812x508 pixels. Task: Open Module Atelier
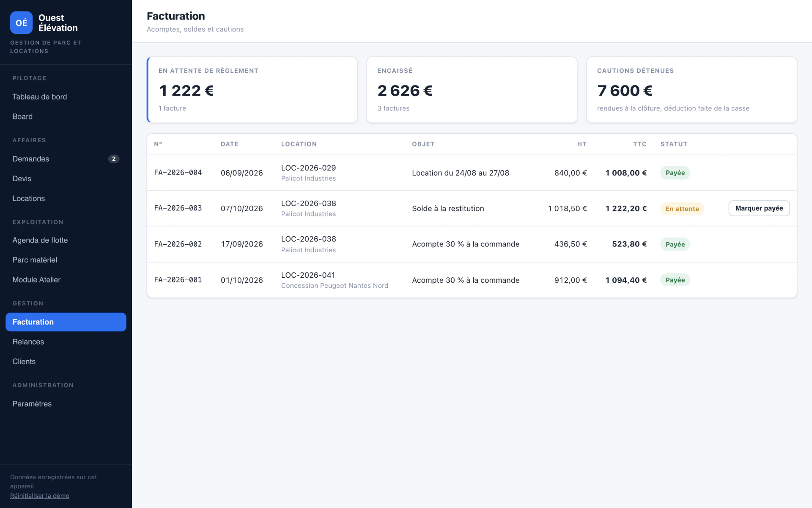pos(66,279)
